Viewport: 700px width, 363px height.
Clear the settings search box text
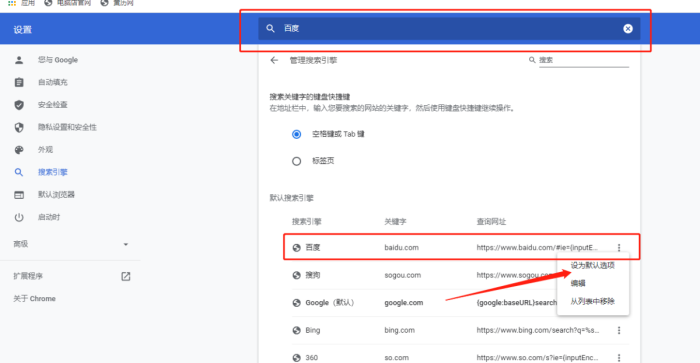pos(628,29)
